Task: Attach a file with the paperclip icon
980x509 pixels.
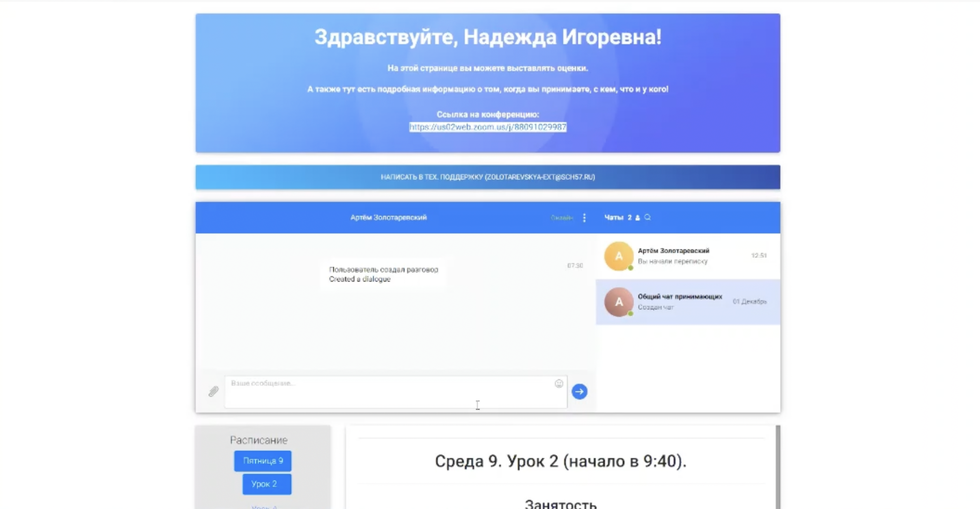Action: click(213, 391)
